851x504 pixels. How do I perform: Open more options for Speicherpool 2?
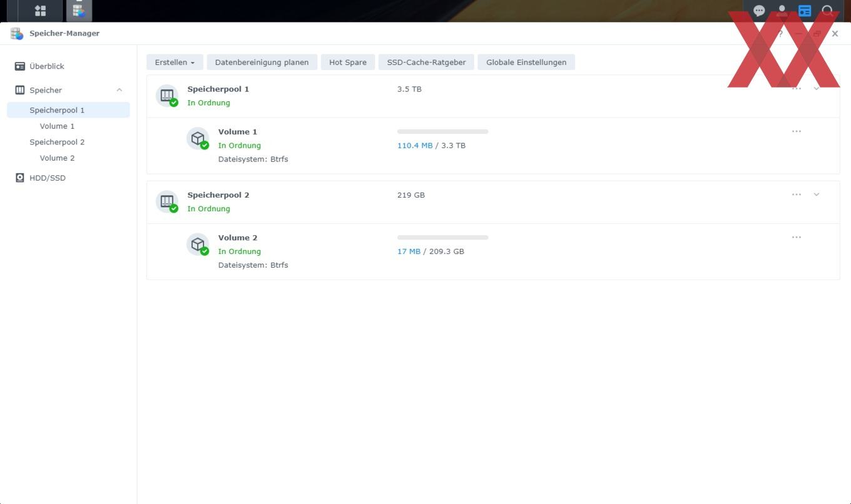(797, 194)
